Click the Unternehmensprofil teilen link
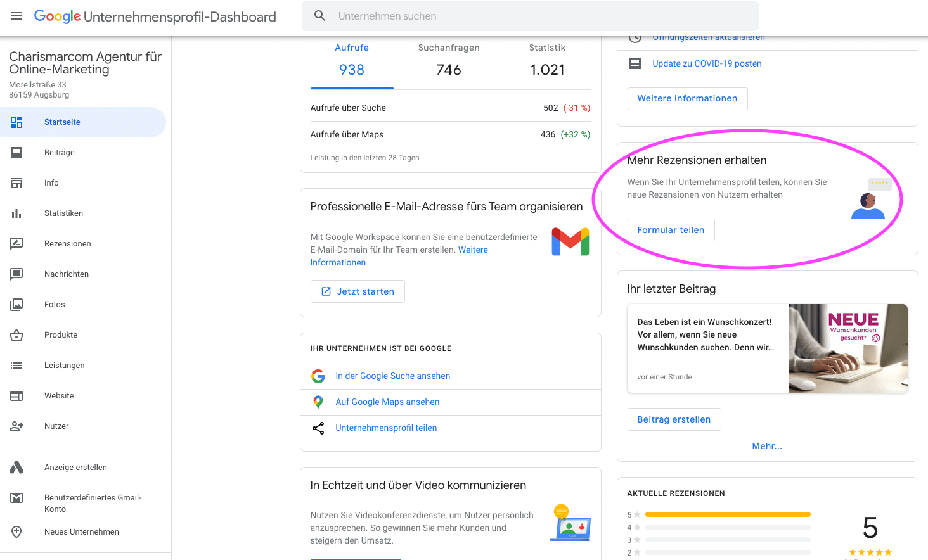Screen dimensions: 928x560 tap(386, 428)
